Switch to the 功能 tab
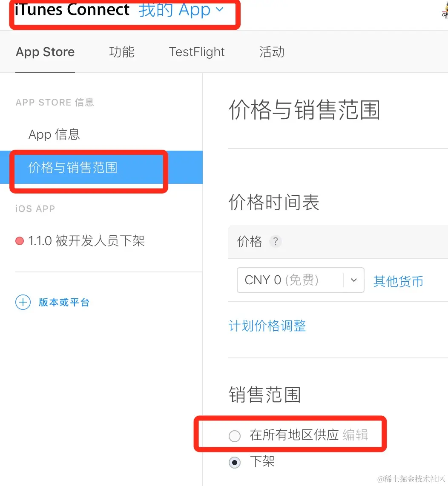The image size is (448, 486). click(x=122, y=52)
